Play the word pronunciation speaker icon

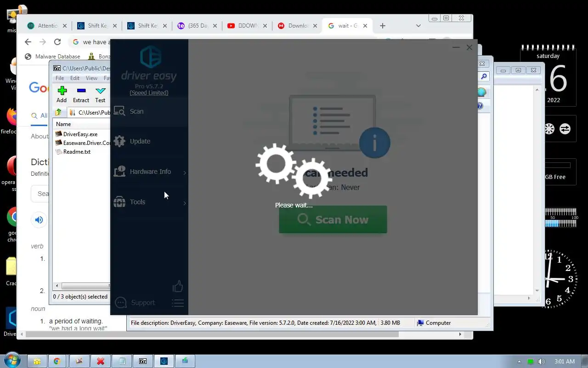click(x=39, y=220)
